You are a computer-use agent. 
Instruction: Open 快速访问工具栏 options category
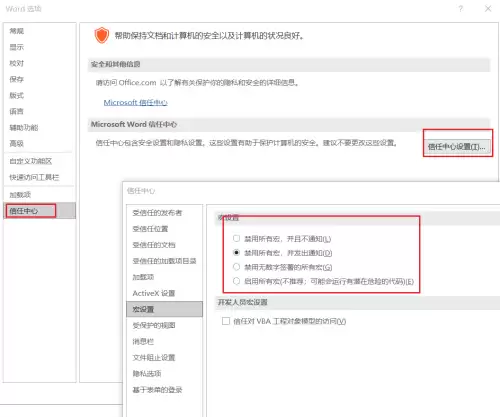(x=34, y=177)
